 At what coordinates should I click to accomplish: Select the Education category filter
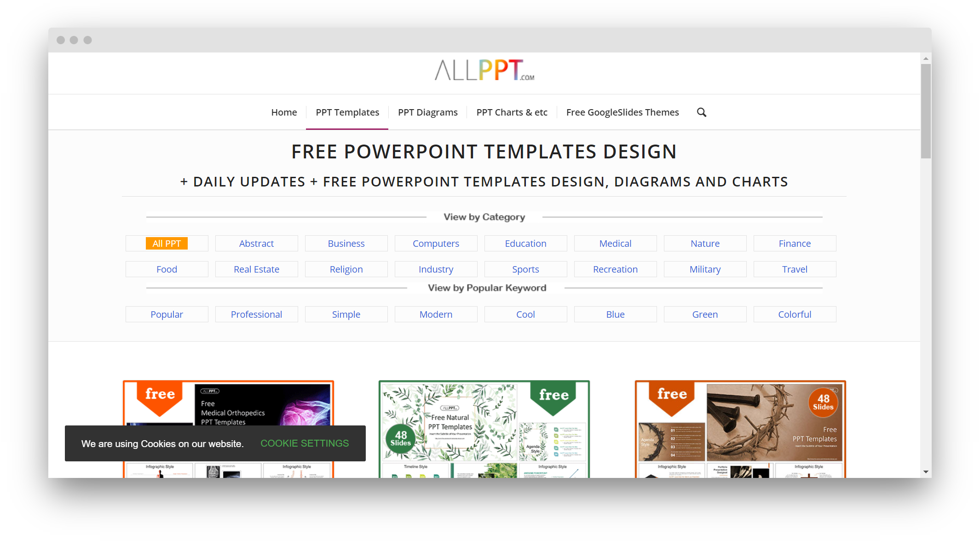526,243
